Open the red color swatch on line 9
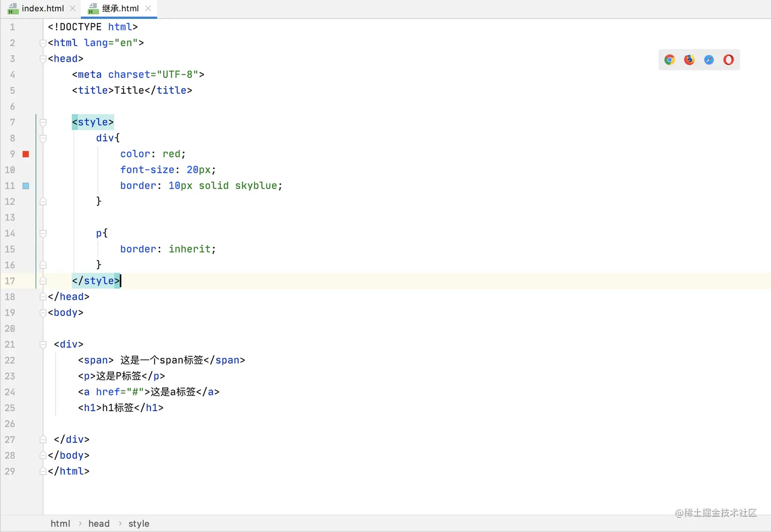 [26, 154]
